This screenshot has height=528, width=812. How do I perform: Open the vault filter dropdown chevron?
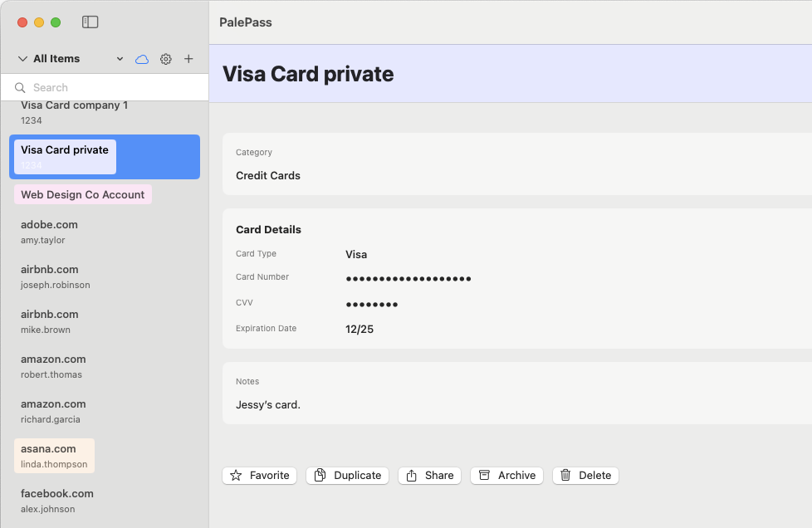pyautogui.click(x=118, y=59)
